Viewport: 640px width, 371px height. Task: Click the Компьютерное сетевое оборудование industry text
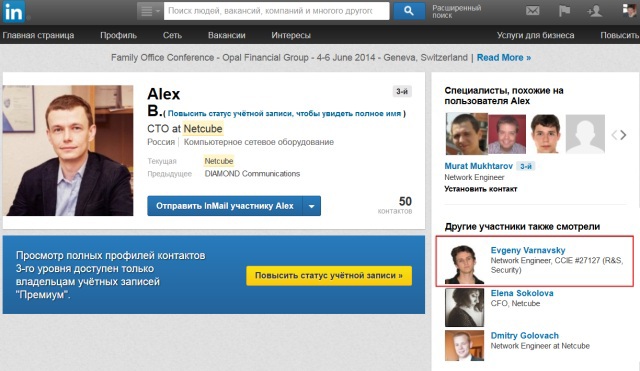(x=259, y=142)
